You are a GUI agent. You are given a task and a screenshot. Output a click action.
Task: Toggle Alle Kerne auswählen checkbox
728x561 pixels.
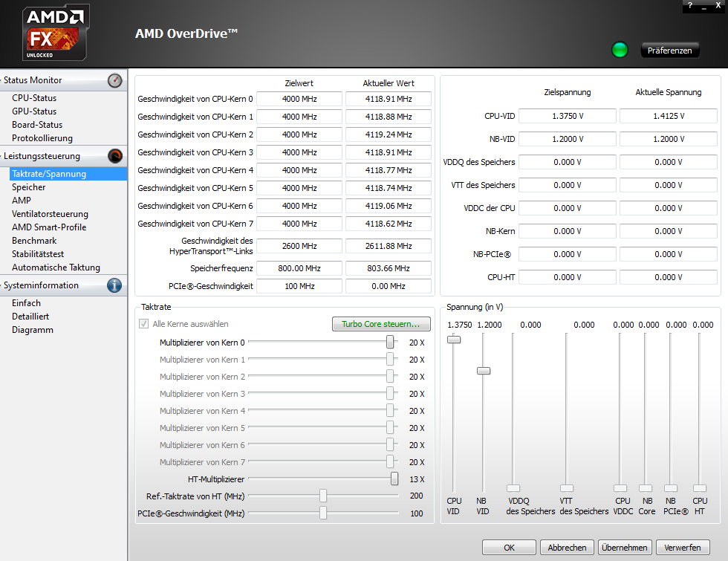(x=144, y=324)
